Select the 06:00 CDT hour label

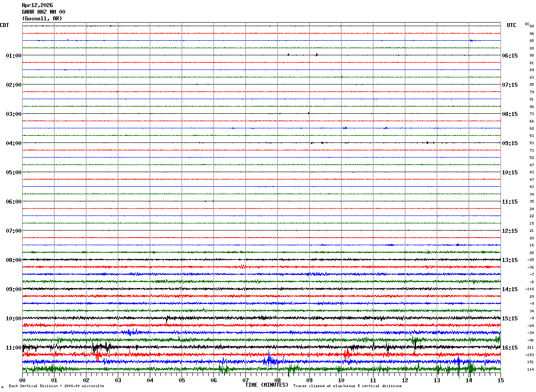(14, 202)
